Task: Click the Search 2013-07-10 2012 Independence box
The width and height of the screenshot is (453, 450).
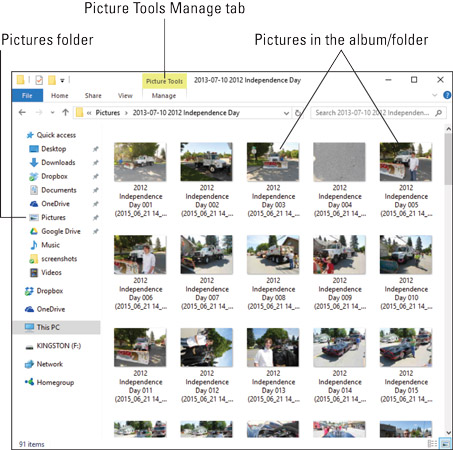Action: tap(378, 113)
